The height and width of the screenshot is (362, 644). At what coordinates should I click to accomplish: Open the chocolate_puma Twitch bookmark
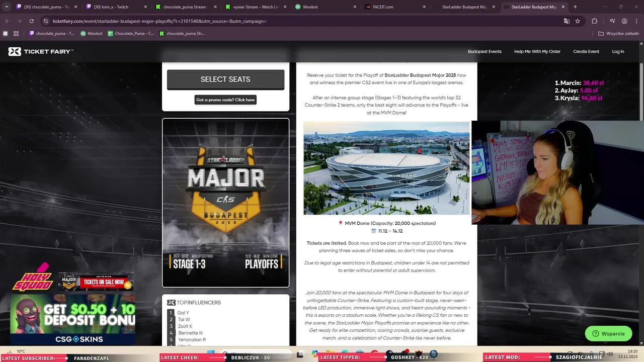click(51, 34)
